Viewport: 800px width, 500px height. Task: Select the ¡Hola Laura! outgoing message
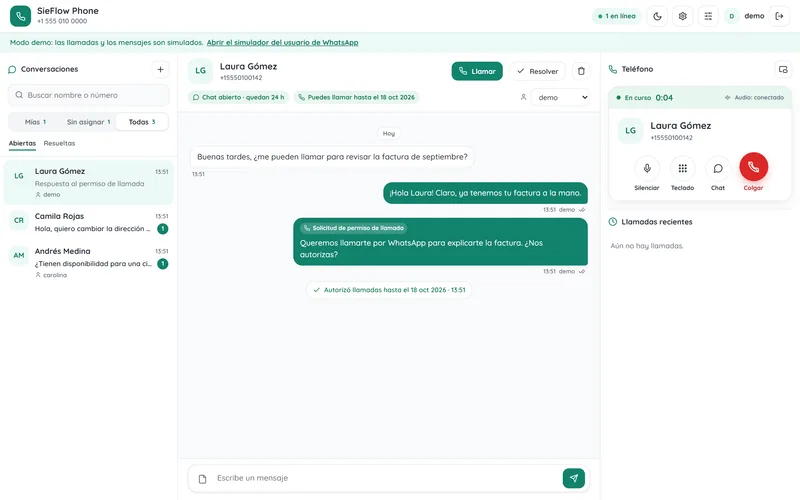tap(485, 193)
